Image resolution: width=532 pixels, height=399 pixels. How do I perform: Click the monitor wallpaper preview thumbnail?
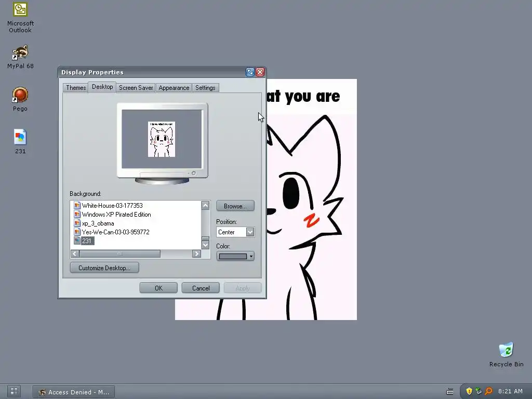(x=162, y=139)
